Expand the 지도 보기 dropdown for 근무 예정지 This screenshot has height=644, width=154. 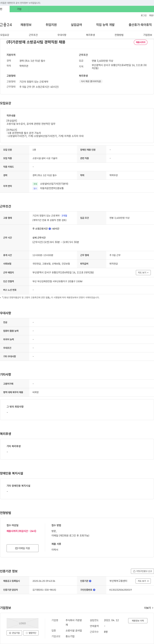pos(143,273)
